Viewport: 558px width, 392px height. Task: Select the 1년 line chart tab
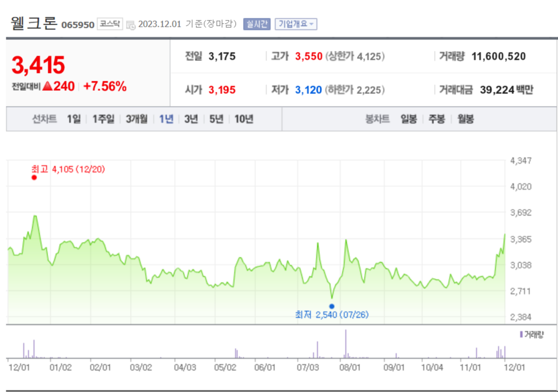166,119
